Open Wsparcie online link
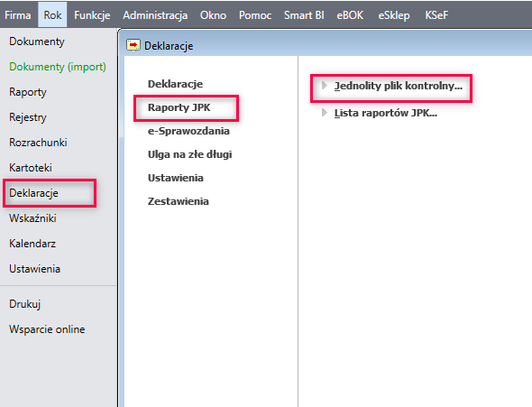532x407 pixels. tap(47, 329)
